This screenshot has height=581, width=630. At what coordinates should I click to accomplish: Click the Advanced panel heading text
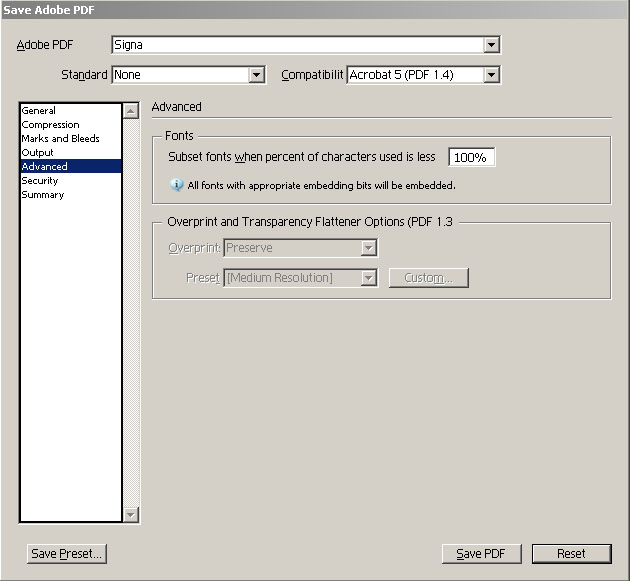click(176, 107)
